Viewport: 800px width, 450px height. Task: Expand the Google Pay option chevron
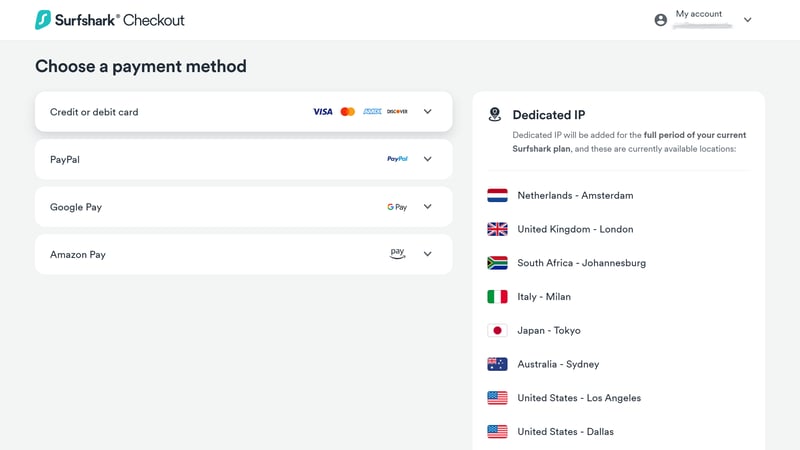point(428,206)
